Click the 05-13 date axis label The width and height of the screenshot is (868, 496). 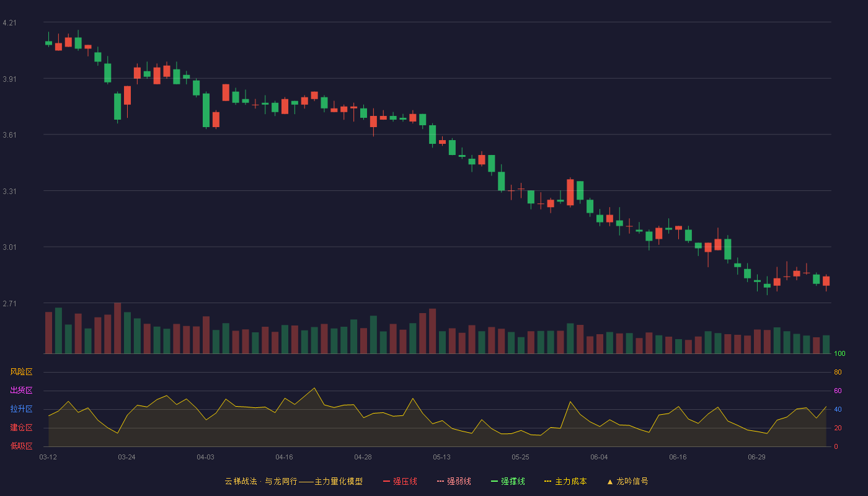point(441,457)
